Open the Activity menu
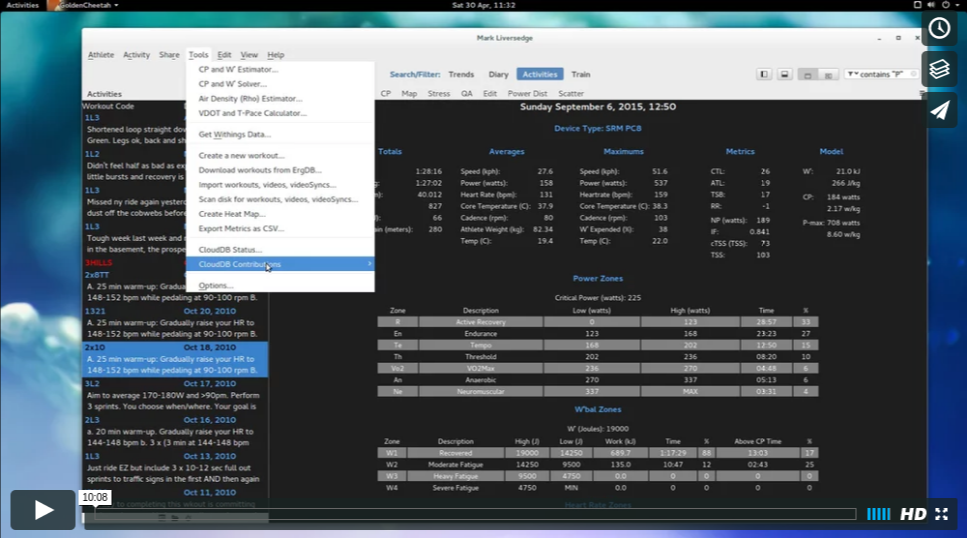This screenshot has height=538, width=967. 136,55
